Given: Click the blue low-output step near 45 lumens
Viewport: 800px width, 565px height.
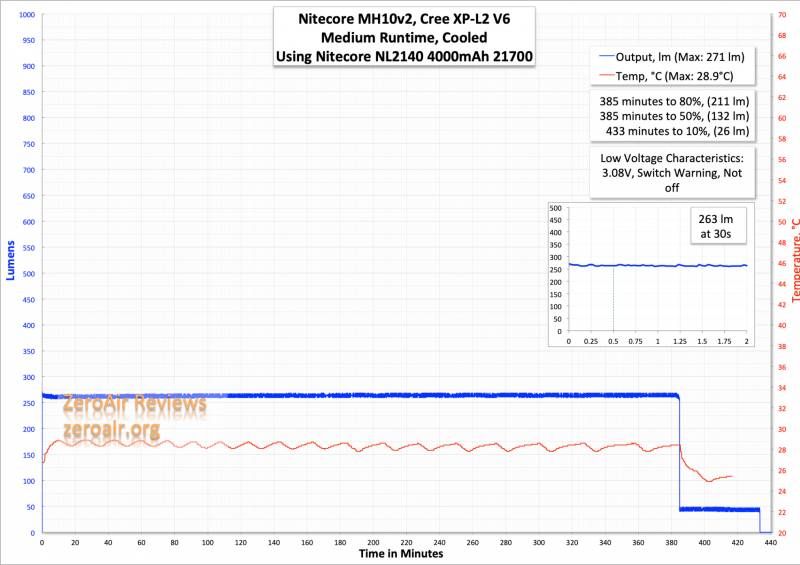Looking at the screenshot, I should click(x=719, y=509).
